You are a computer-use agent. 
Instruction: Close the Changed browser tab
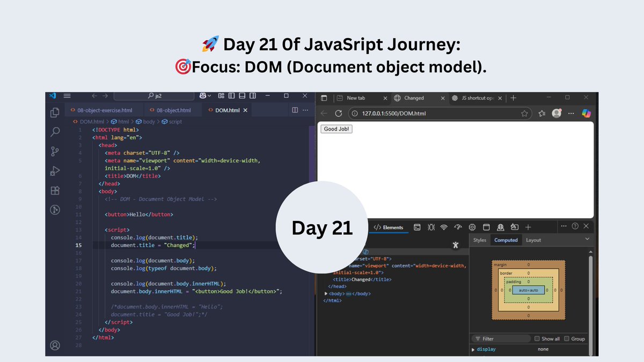[442, 98]
